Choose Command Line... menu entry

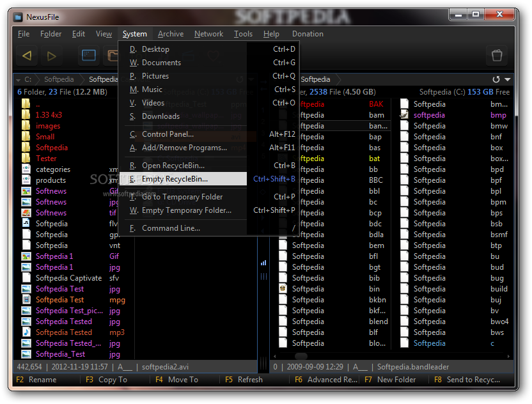pyautogui.click(x=210, y=228)
